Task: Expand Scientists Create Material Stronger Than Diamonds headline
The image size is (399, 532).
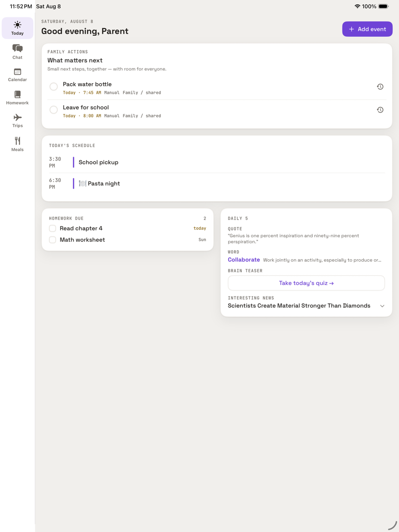Action: [299, 306]
